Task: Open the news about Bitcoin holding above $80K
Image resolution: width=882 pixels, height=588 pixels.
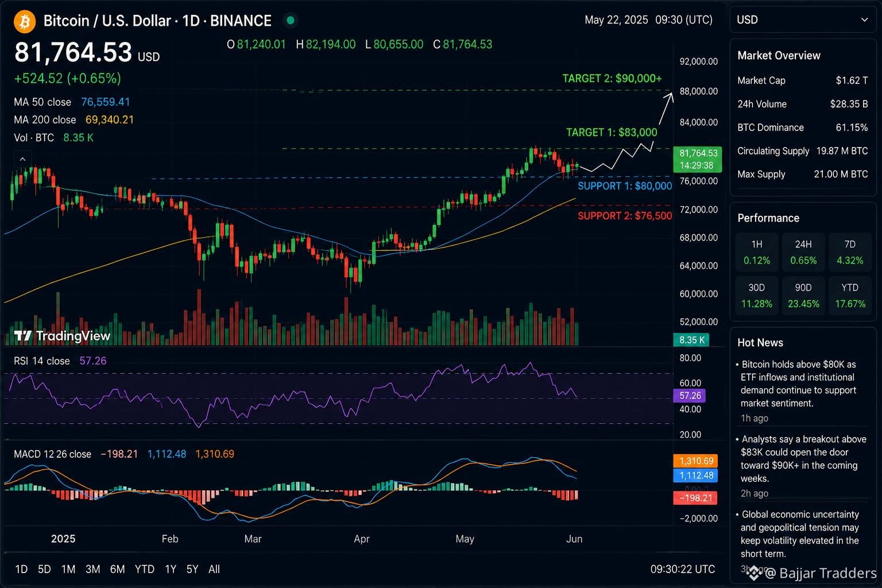Action: click(x=798, y=384)
